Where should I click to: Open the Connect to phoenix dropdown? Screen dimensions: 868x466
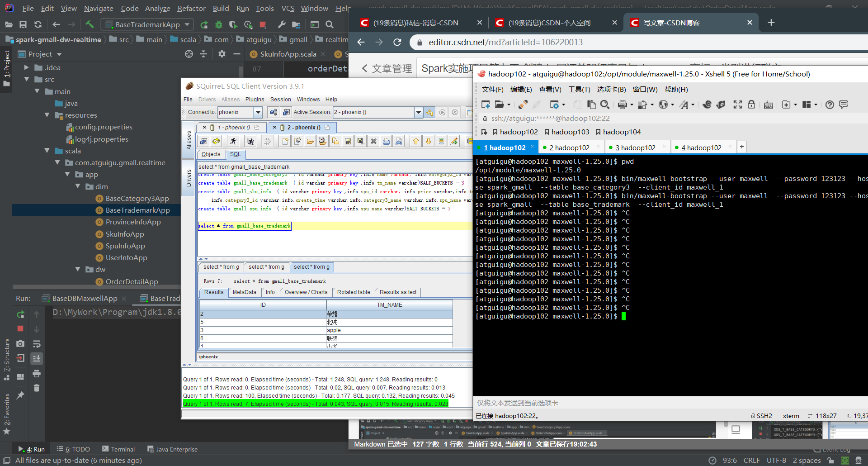[x=258, y=112]
